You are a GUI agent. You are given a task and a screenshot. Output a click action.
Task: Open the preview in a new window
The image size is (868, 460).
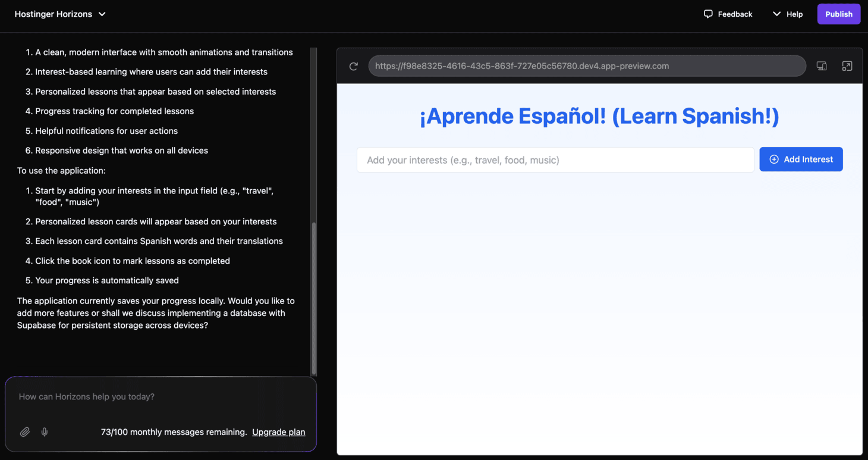(847, 66)
